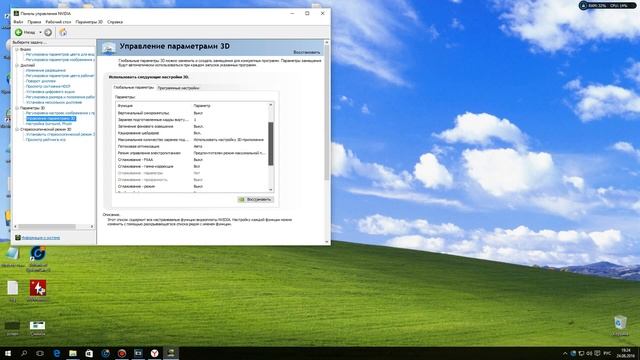
Task: Open the Home icon in the NVIDIA toolbar
Action: coord(63,32)
